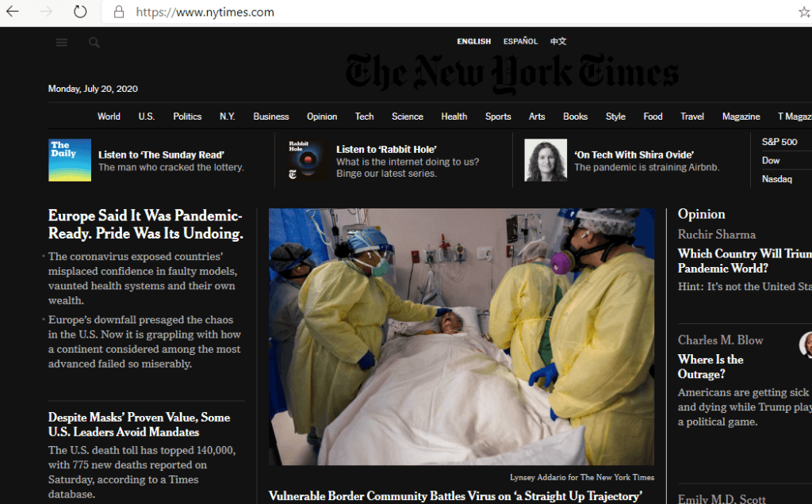Open the hamburger sections menu
This screenshot has width=812, height=504.
point(62,43)
